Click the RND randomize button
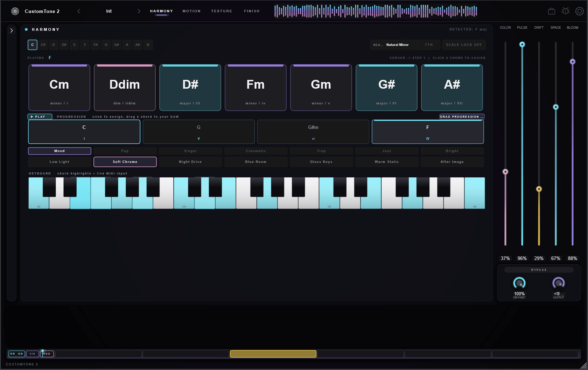 tap(47, 354)
